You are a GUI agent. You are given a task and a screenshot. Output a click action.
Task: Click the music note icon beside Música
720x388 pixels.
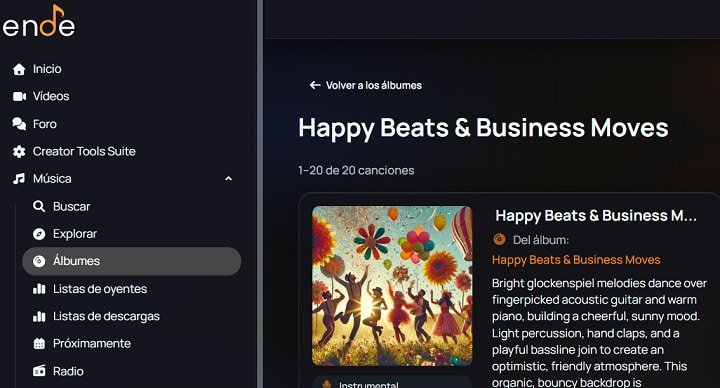(x=19, y=179)
